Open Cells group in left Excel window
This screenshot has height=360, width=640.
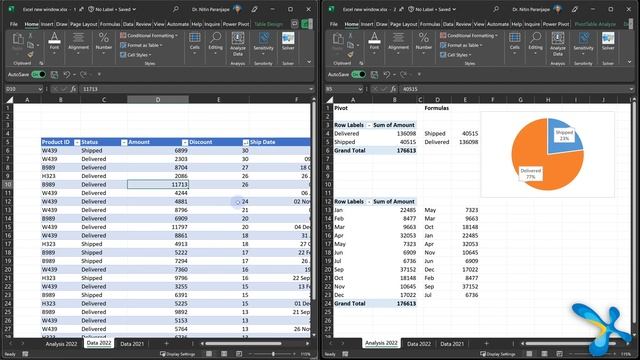click(195, 42)
